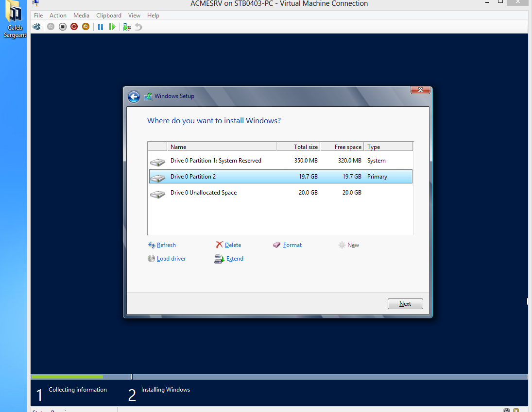Select Drive 0 Partition 2 row
This screenshot has height=412, width=532.
coord(281,177)
